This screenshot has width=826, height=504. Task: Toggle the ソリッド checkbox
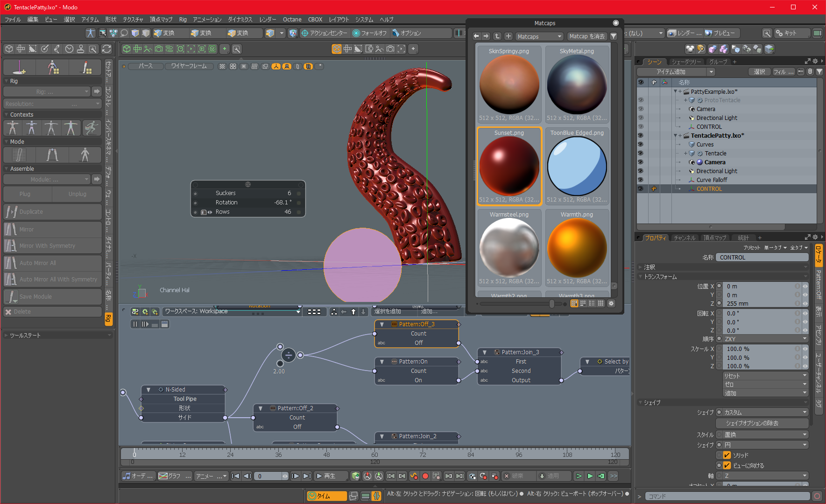click(727, 455)
